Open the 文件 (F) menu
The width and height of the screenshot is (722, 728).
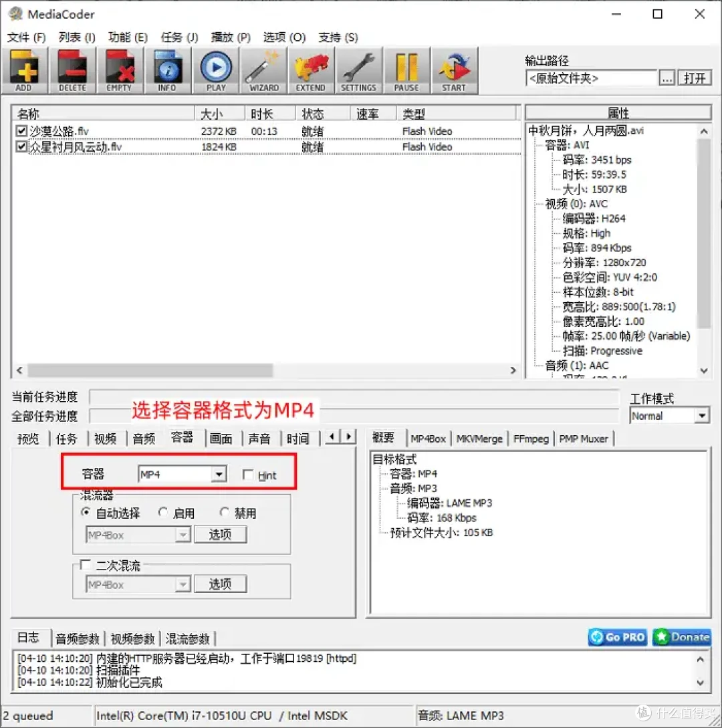coord(27,37)
